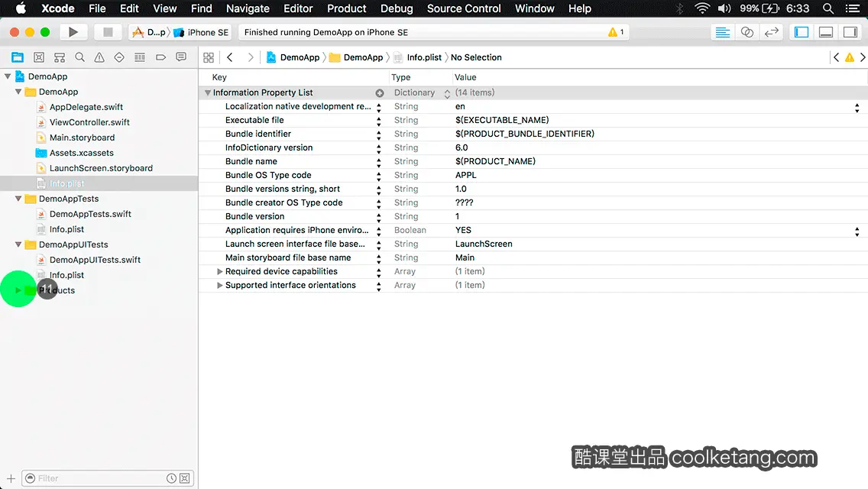Stop the running app
This screenshot has width=868, height=489.
(x=108, y=32)
